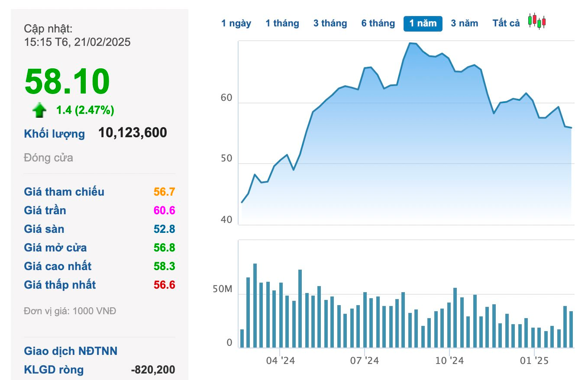This screenshot has height=380, width=588.
Task: Click the Đơn vị giá: 1000 VNĐ note
Action: pyautogui.click(x=70, y=311)
